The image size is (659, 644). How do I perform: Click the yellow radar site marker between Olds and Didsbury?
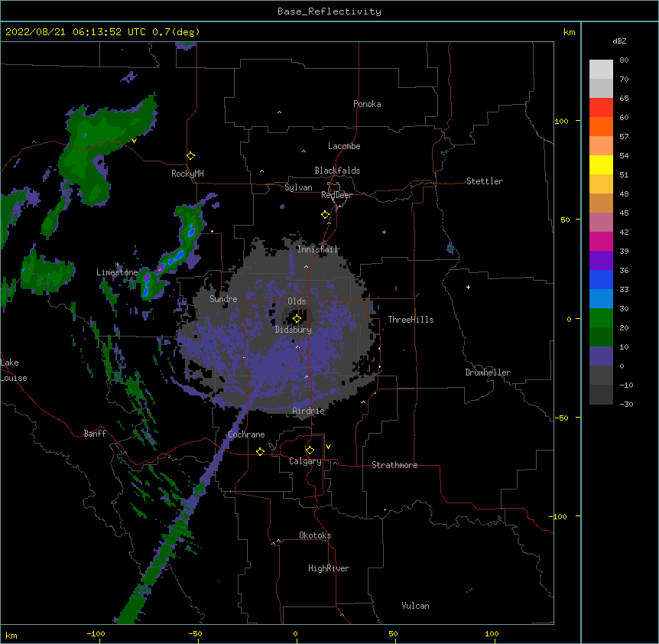[297, 319]
